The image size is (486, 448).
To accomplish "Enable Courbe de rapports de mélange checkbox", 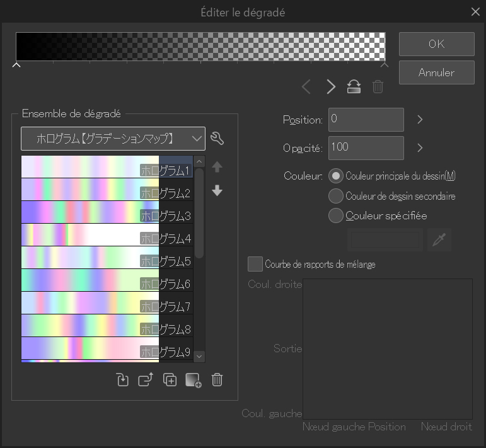I will click(x=255, y=264).
